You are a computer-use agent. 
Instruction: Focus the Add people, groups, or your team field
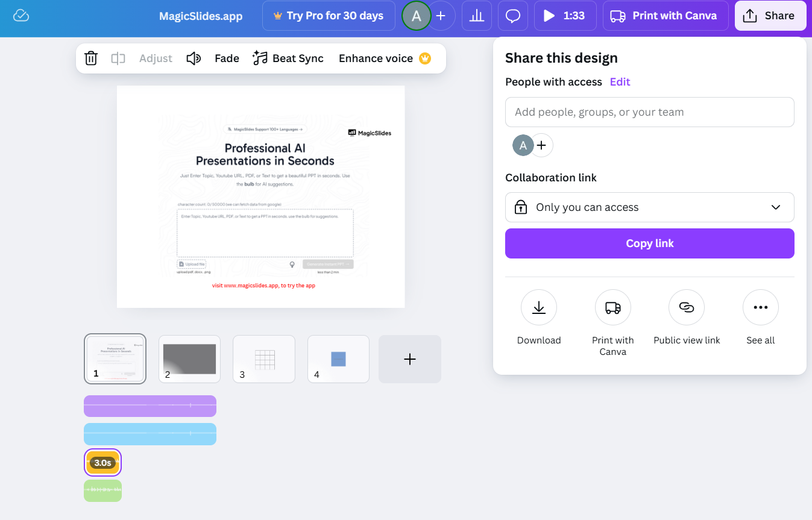point(649,112)
